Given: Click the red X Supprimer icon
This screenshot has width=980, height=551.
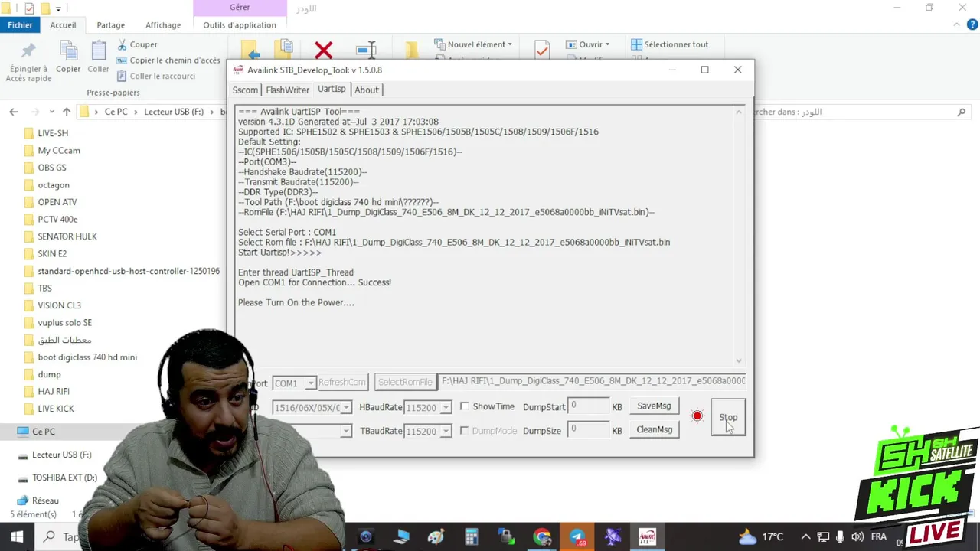Looking at the screenshot, I should click(324, 51).
